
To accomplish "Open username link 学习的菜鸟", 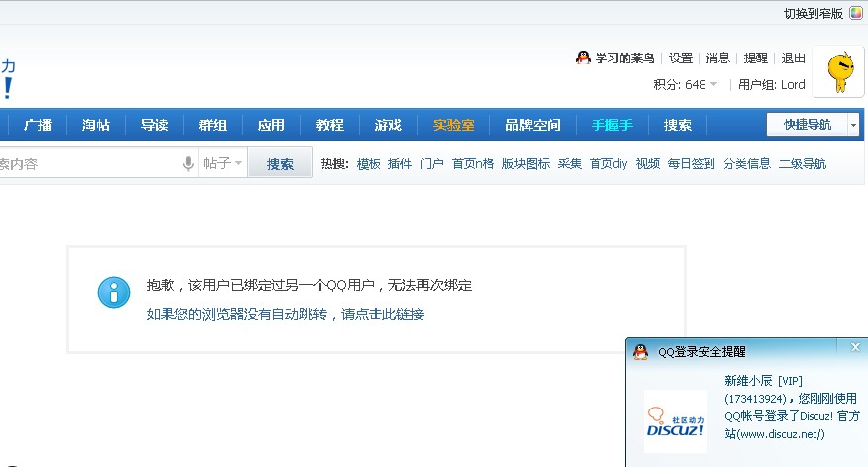I will 624,58.
